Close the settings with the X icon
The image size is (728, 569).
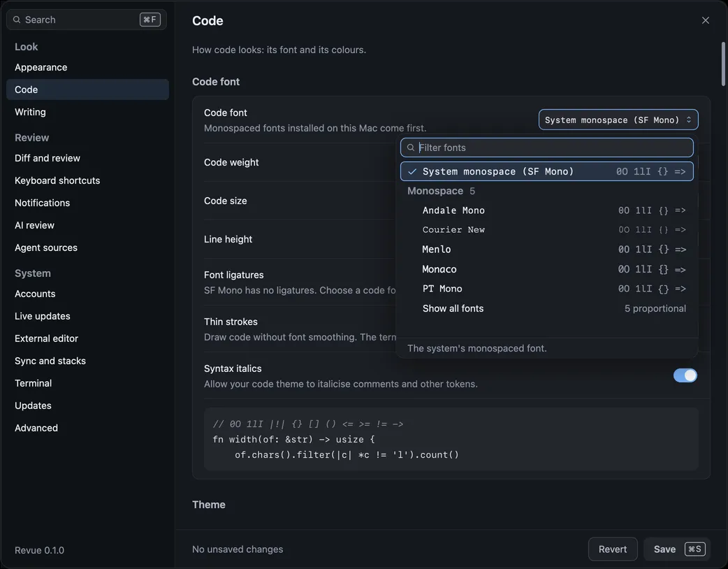(x=705, y=20)
